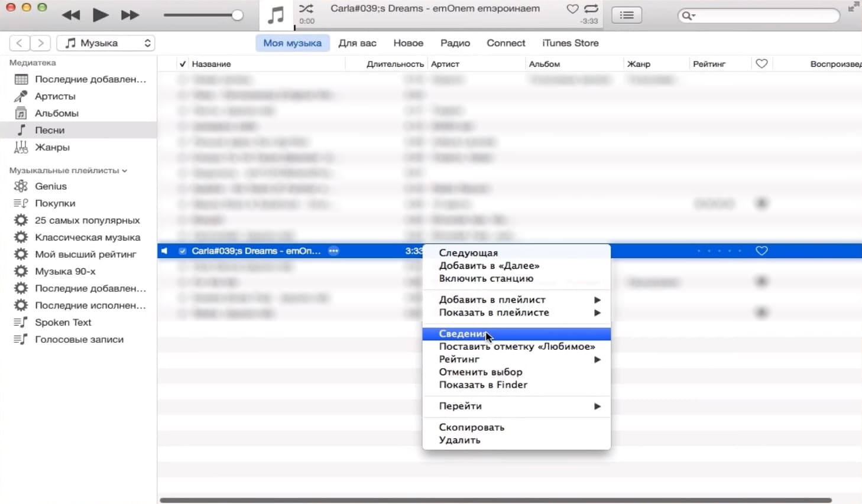This screenshot has height=504, width=862.
Task: Expand the Перейти submenu
Action: point(516,407)
